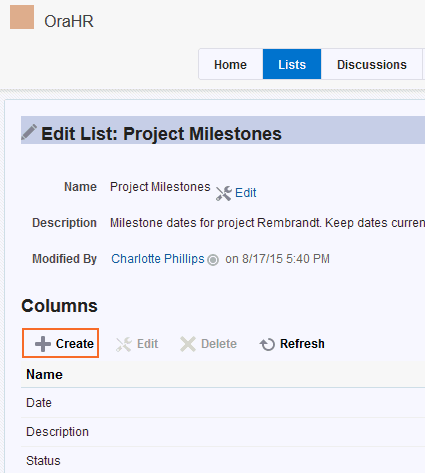Click the Refresh button label
The image size is (425, 473).
[302, 344]
